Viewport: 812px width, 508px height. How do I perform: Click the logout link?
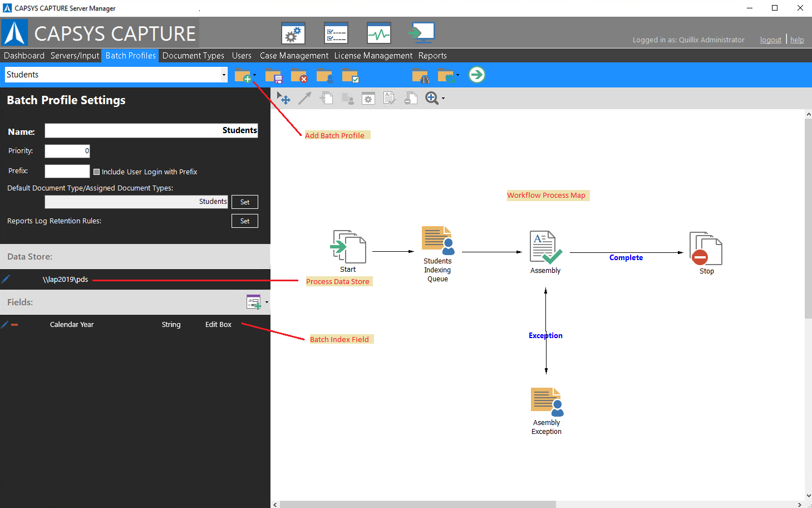[771, 40]
